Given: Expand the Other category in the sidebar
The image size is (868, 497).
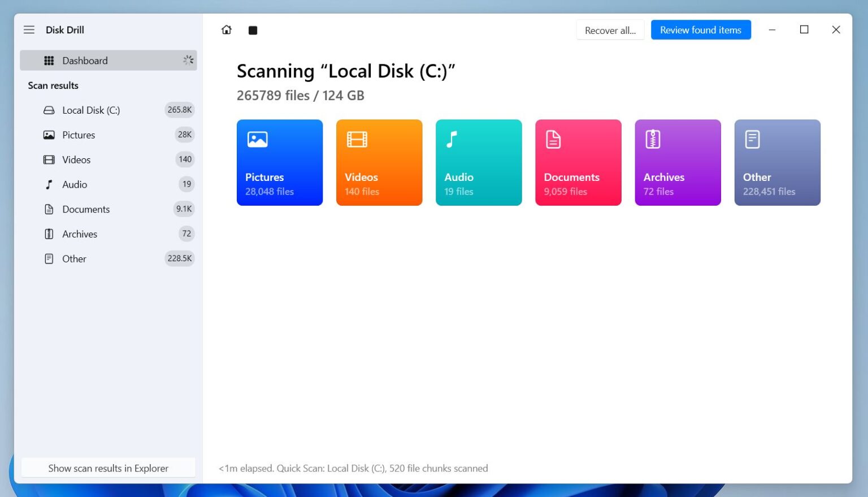Looking at the screenshot, I should coord(74,258).
